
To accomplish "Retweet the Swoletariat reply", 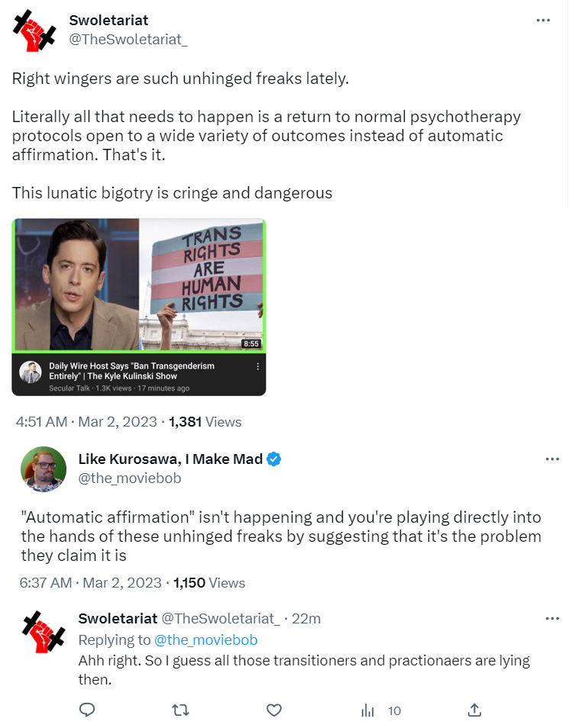I will tap(180, 710).
